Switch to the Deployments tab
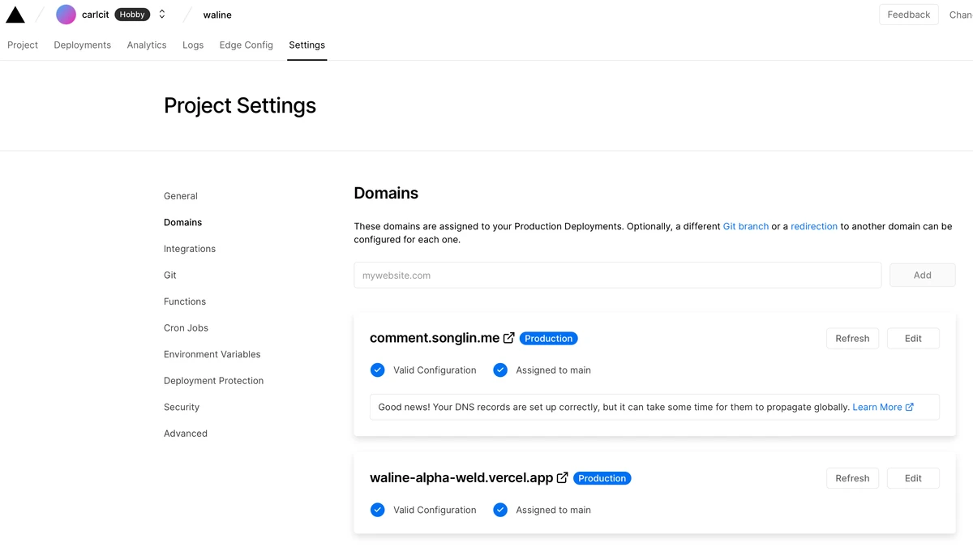The height and width of the screenshot is (560, 973). coord(83,45)
